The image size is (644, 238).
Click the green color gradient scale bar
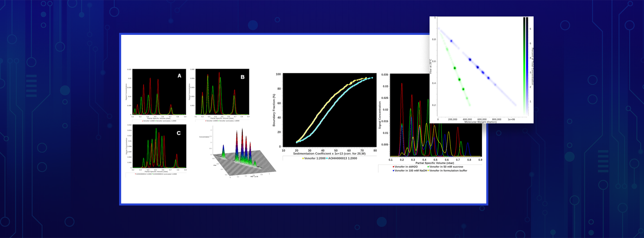coord(524,67)
